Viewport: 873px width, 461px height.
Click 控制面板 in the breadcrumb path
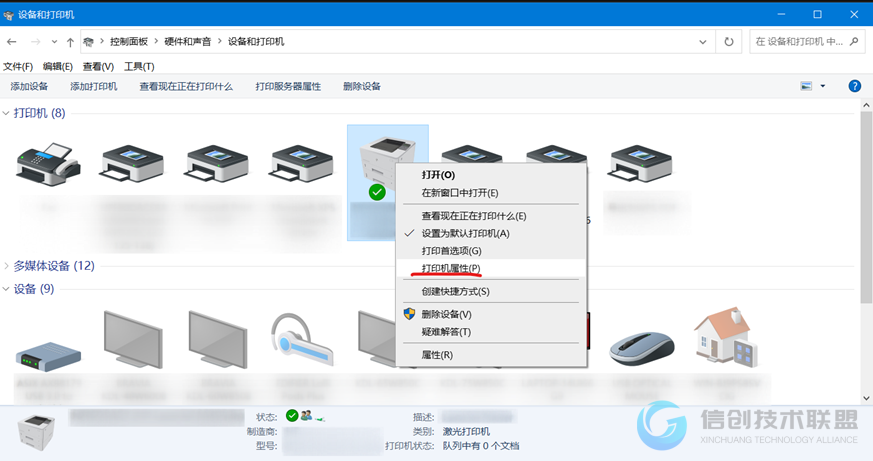tap(129, 42)
